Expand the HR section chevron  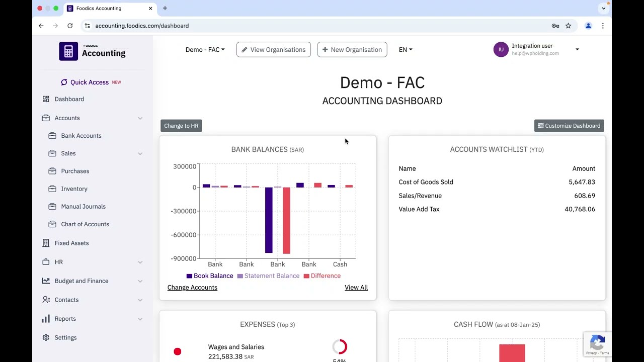140,262
